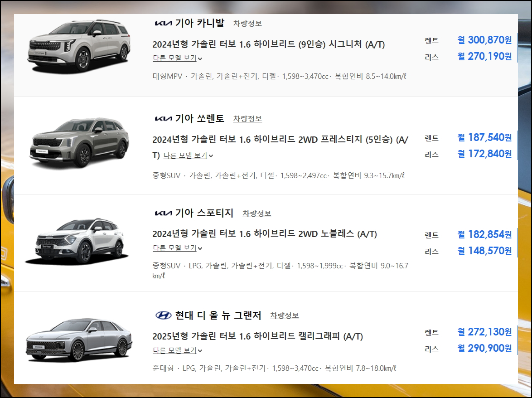Image resolution: width=532 pixels, height=398 pixels.
Task: Open the Kia Sorento car photo
Action: point(80,142)
